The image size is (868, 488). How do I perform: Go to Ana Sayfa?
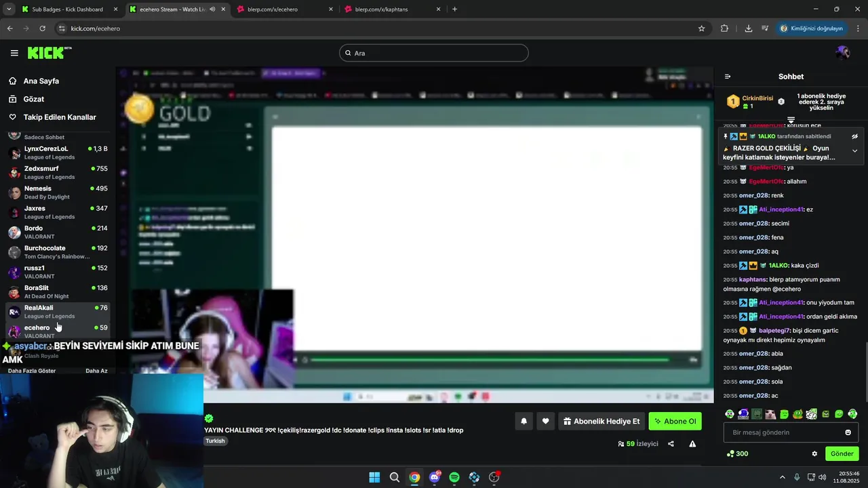(41, 81)
